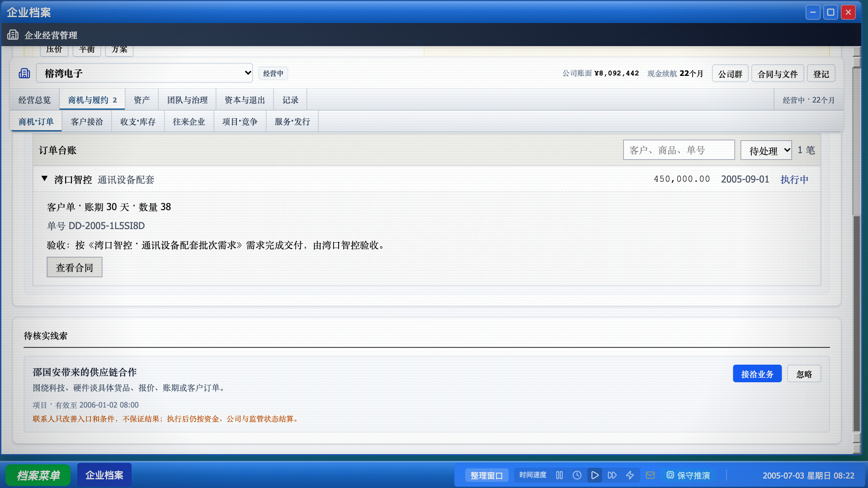Open the 往来企业 sub-tab

tap(189, 122)
